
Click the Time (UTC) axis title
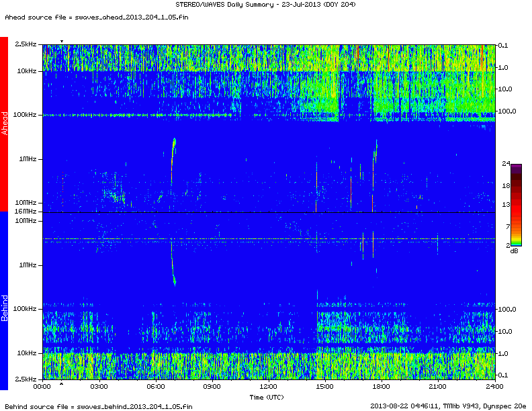(x=267, y=397)
